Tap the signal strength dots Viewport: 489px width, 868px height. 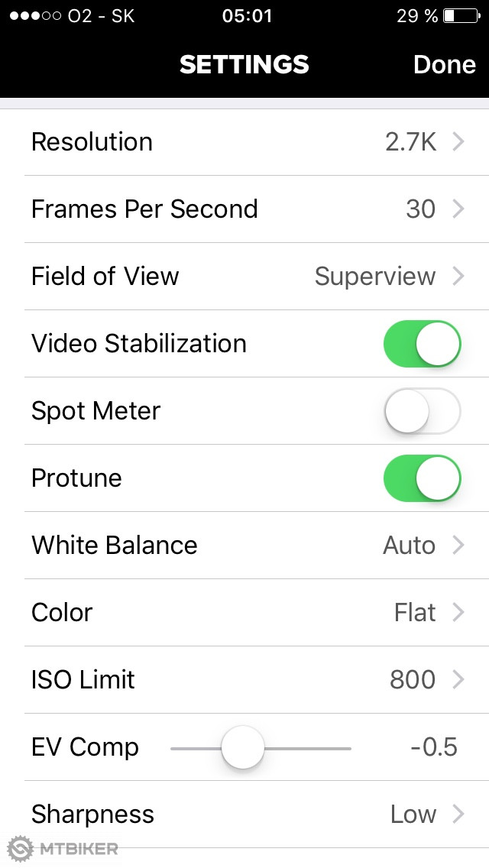35,16
